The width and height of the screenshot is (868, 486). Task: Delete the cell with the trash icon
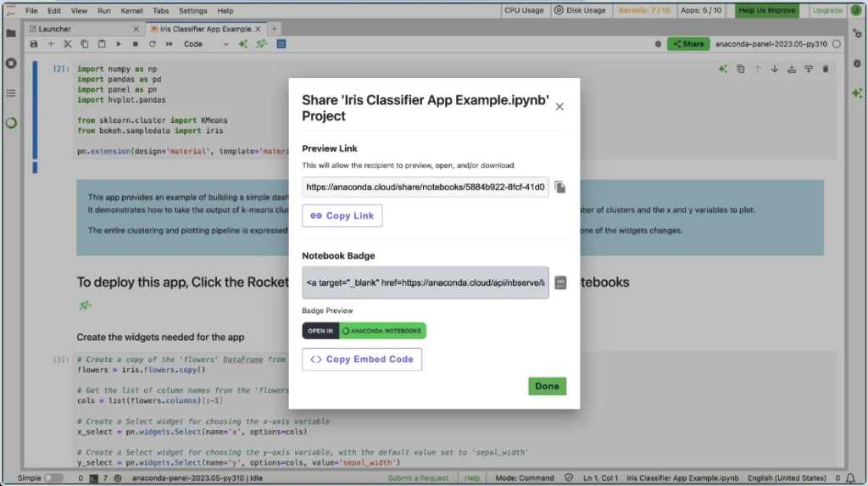pyautogui.click(x=826, y=70)
